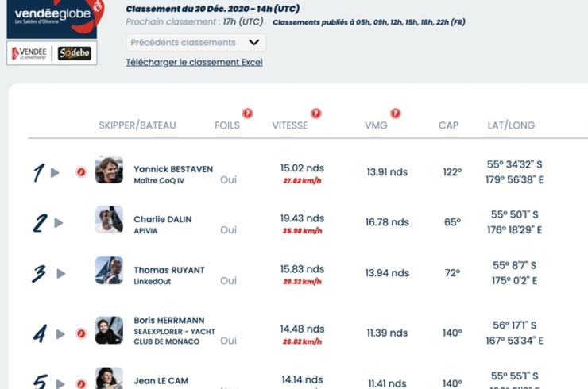588x389 pixels.
Task: Click the red status icon beside Yannick BESTAVEN
Action: click(x=81, y=172)
